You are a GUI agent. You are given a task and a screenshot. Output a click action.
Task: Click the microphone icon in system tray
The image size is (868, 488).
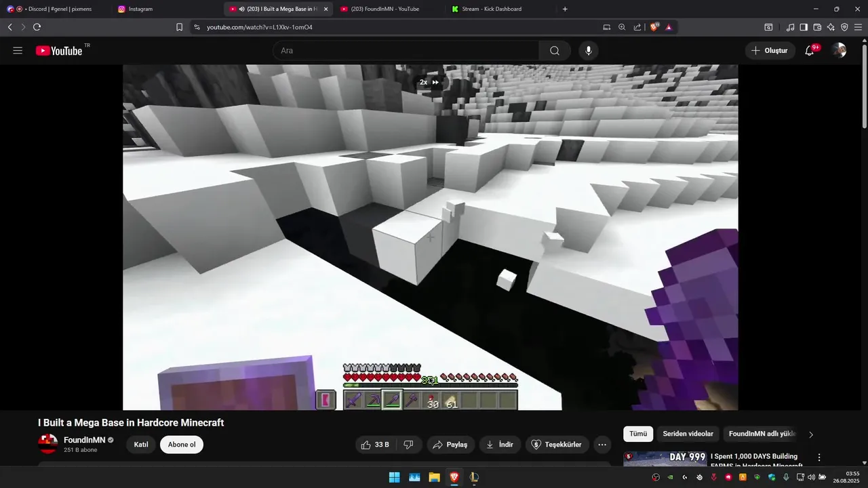click(x=786, y=477)
